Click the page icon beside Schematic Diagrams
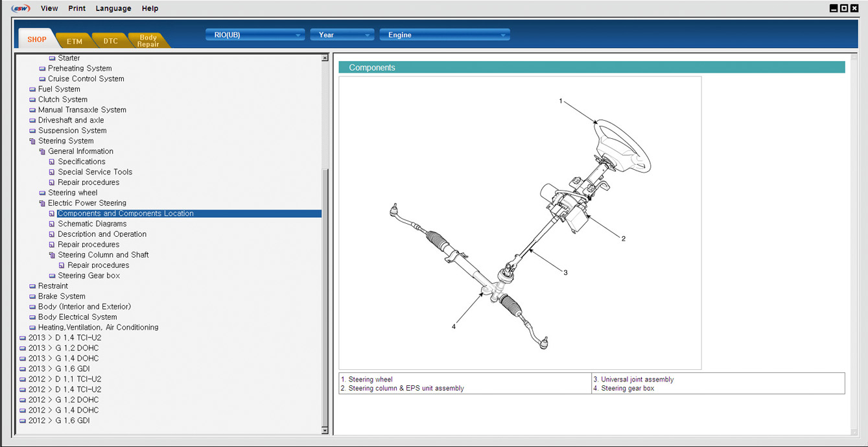 [x=52, y=224]
